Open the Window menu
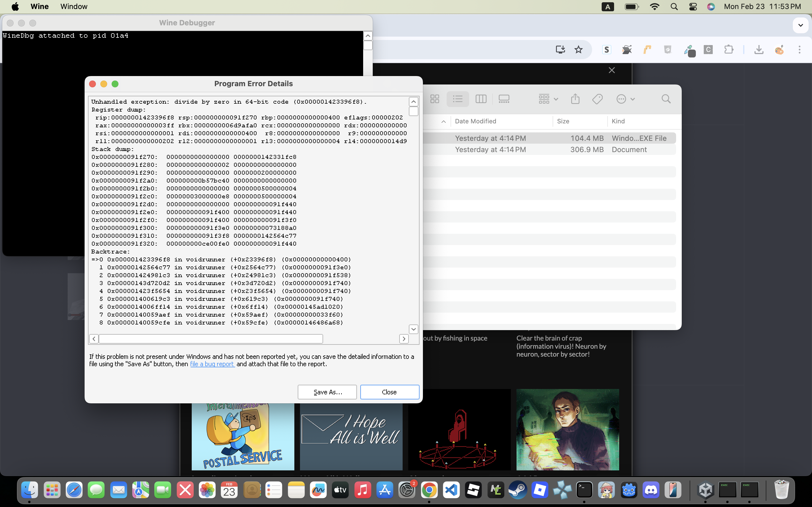812x507 pixels. point(74,6)
